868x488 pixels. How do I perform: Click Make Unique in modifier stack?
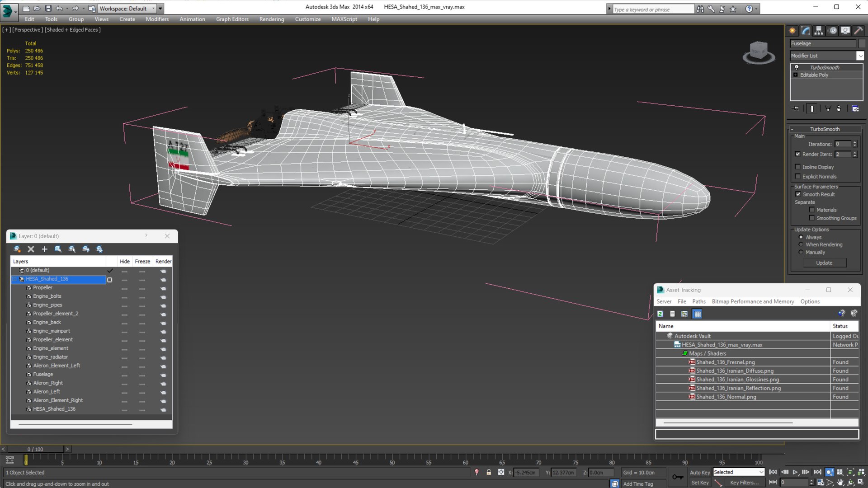[x=828, y=108]
